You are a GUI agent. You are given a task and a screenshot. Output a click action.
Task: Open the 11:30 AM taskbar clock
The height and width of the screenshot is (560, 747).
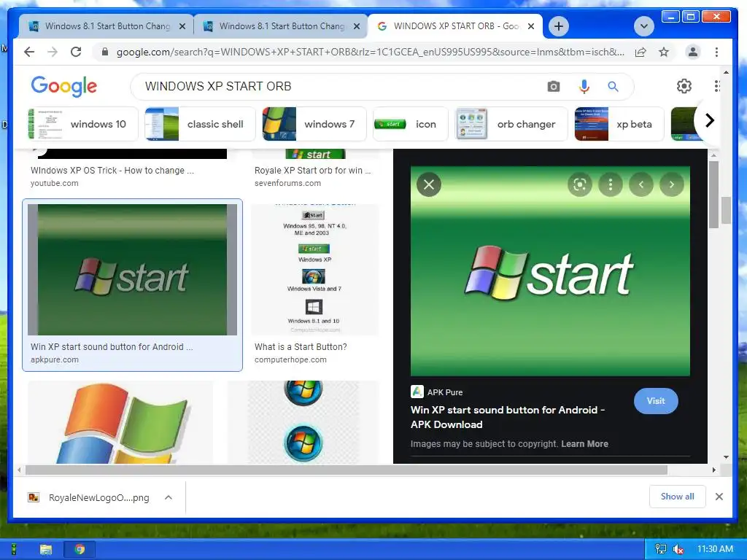tap(715, 549)
